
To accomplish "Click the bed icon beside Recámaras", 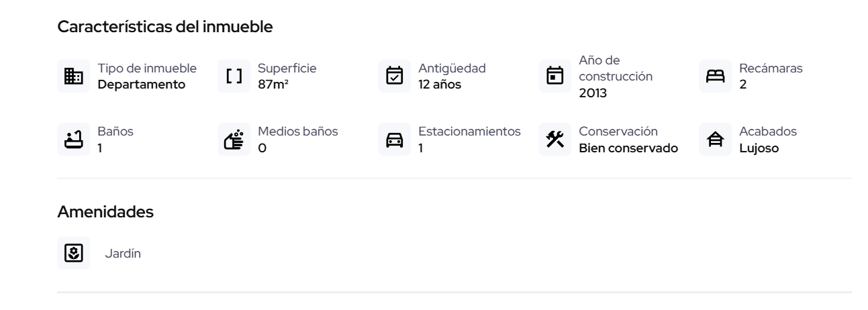I will pos(715,76).
